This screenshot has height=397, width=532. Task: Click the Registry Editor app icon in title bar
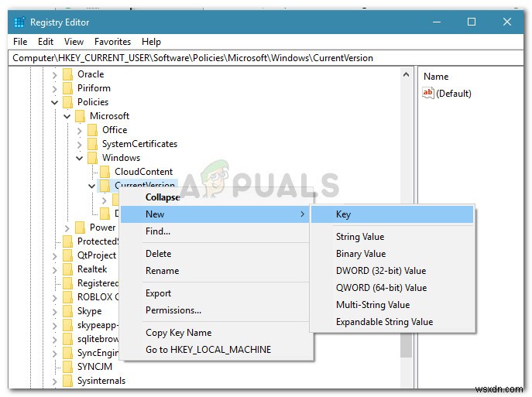(x=19, y=22)
